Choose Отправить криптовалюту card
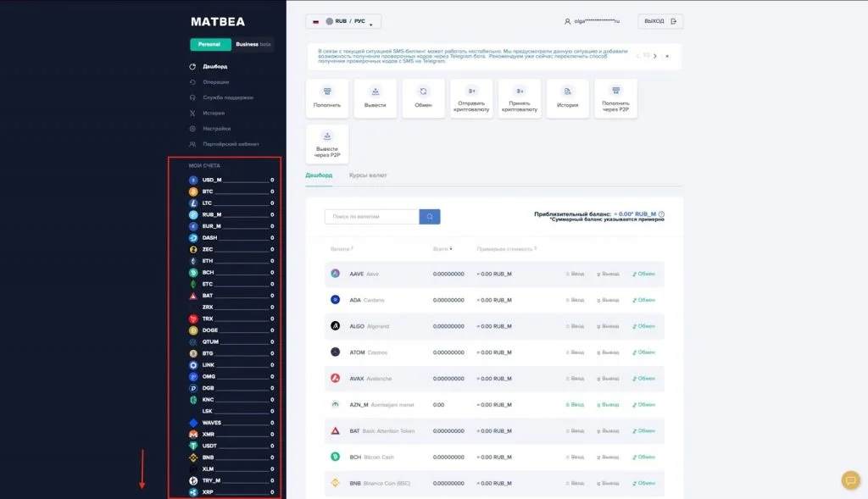Viewport: 868px width, 499px height. point(471,98)
